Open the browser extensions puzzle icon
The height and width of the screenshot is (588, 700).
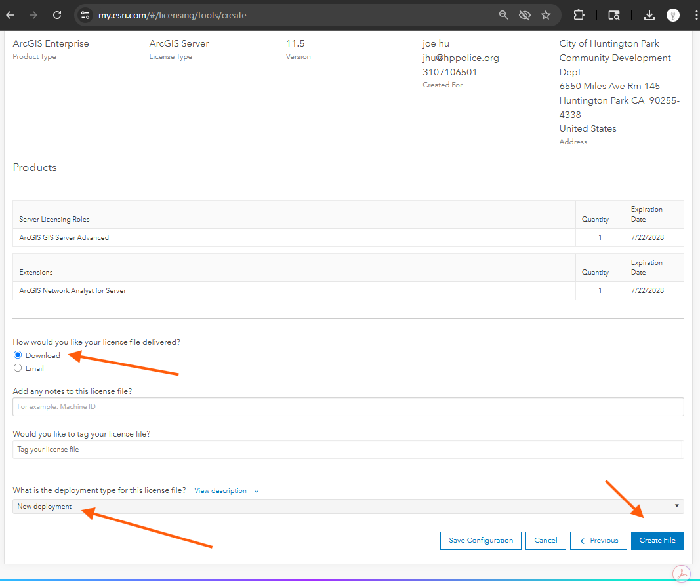[579, 15]
